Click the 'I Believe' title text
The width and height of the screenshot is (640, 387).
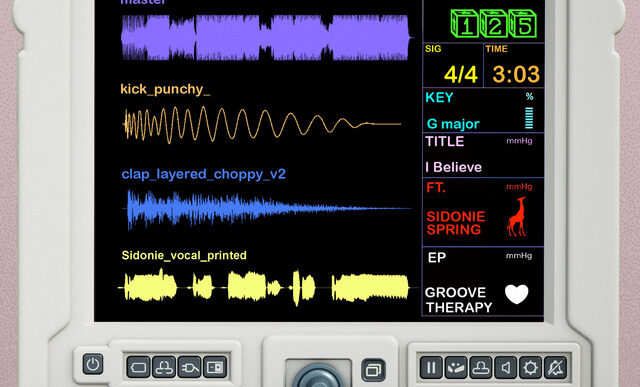coord(453,167)
